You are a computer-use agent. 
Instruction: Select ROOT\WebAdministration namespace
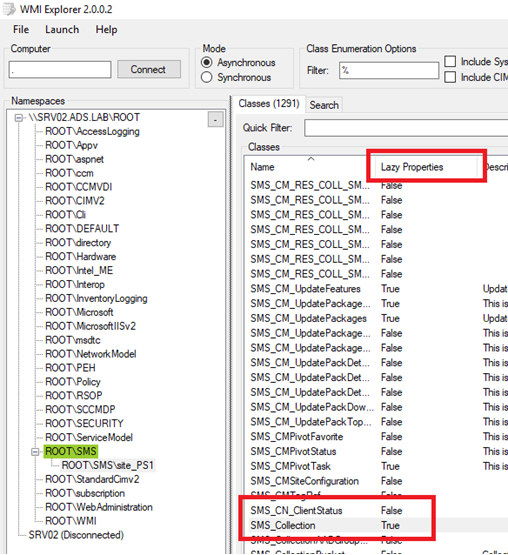pyautogui.click(x=99, y=507)
